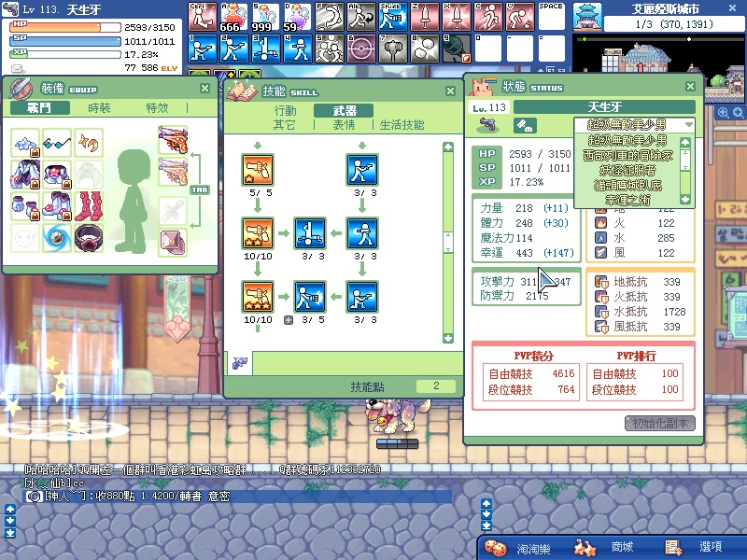This screenshot has height=560, width=747.
Task: Click the blue robe equipment slot
Action: pyautogui.click(x=25, y=175)
